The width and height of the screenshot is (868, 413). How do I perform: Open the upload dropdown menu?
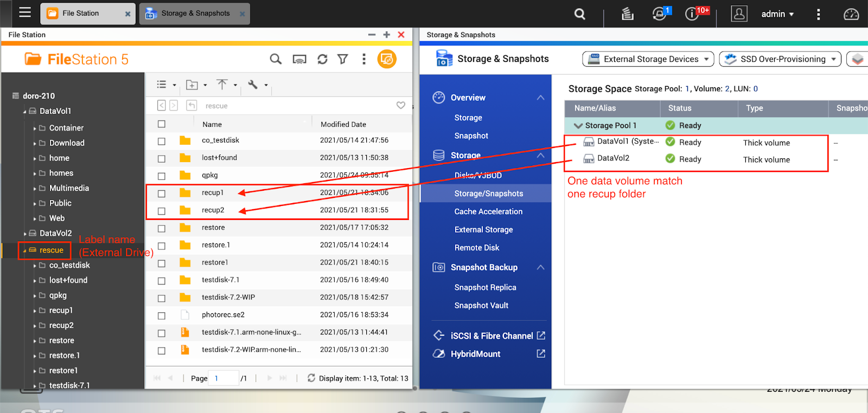point(227,85)
